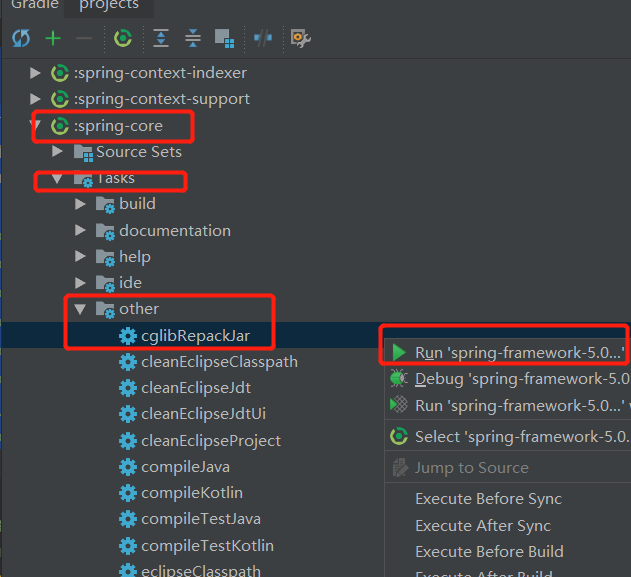631x577 pixels.
Task: Click Jump to Source menu entry
Action: (508, 468)
